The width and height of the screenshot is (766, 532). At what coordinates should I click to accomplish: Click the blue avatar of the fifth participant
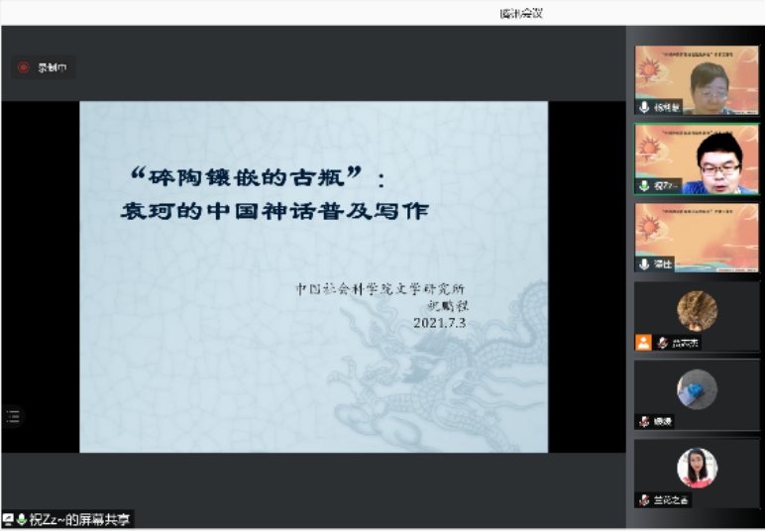click(x=697, y=389)
